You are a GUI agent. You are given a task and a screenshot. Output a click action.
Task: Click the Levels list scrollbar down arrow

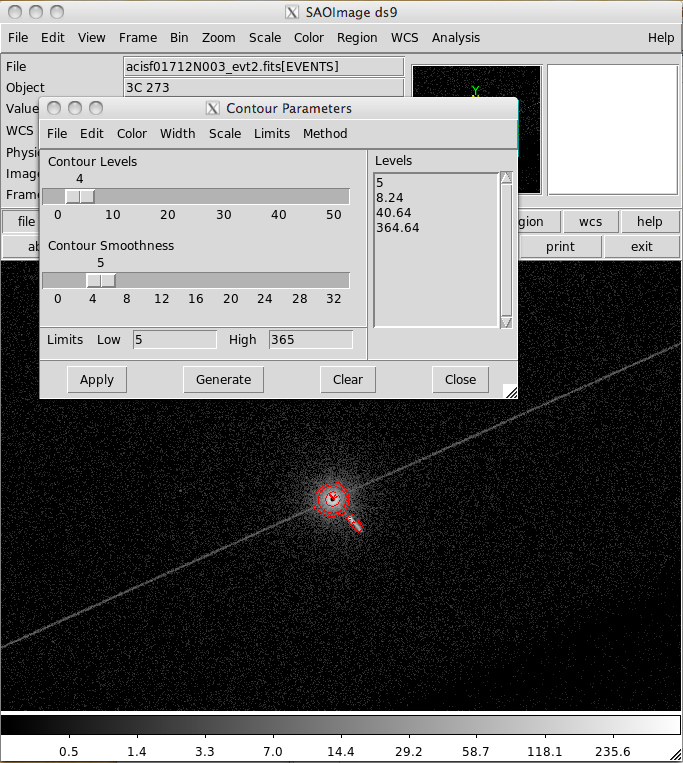click(x=506, y=321)
